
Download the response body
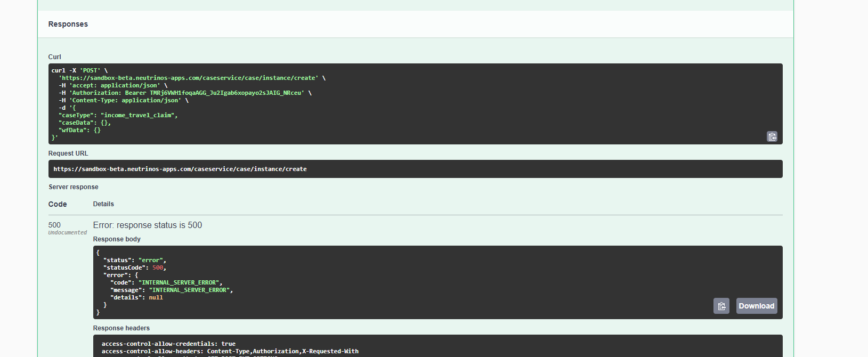pos(756,306)
